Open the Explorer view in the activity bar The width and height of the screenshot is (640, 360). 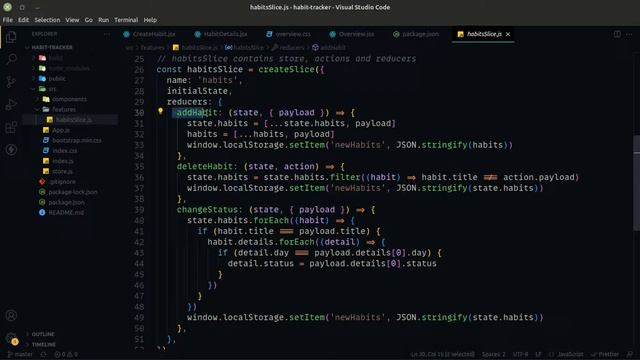(x=11, y=37)
